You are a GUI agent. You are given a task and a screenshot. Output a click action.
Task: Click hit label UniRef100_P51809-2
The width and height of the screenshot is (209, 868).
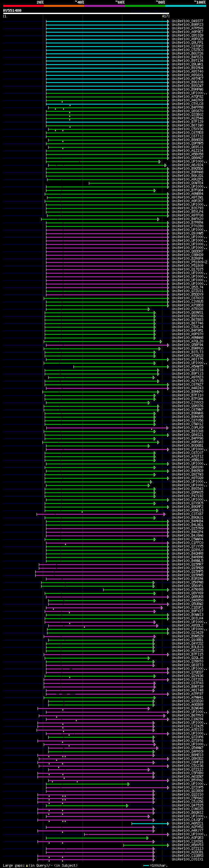click(x=189, y=262)
